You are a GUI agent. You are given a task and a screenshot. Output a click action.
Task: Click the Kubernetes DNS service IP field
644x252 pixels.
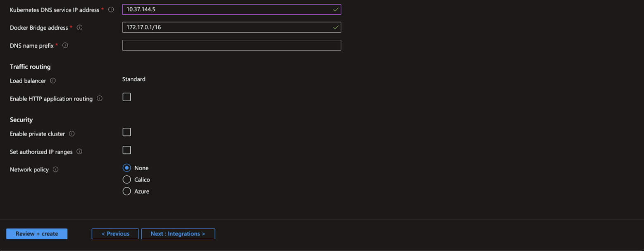(x=227, y=10)
